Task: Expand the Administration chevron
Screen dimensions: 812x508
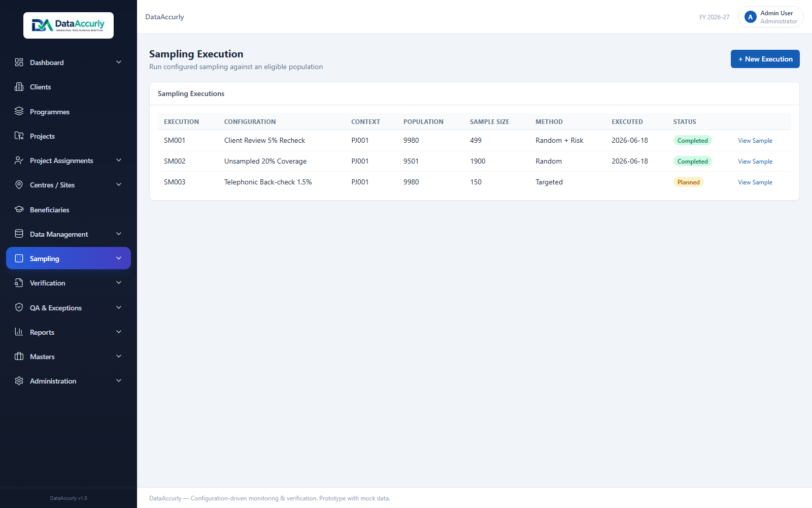Action: pos(119,380)
